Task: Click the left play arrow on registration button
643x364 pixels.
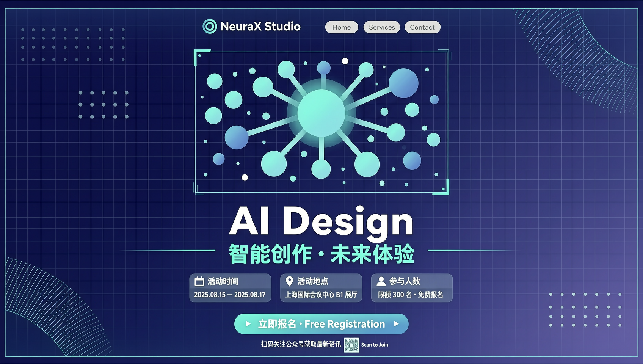Action: [248, 324]
